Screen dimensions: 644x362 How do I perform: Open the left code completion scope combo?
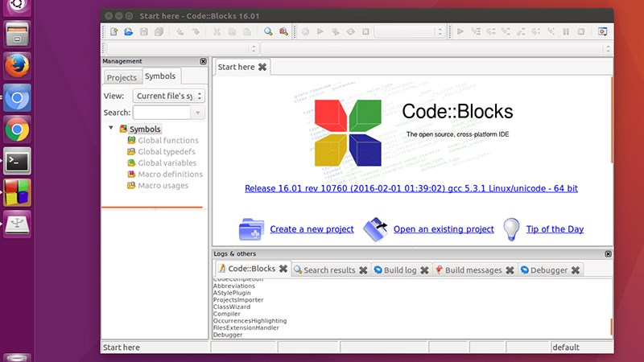point(183,49)
